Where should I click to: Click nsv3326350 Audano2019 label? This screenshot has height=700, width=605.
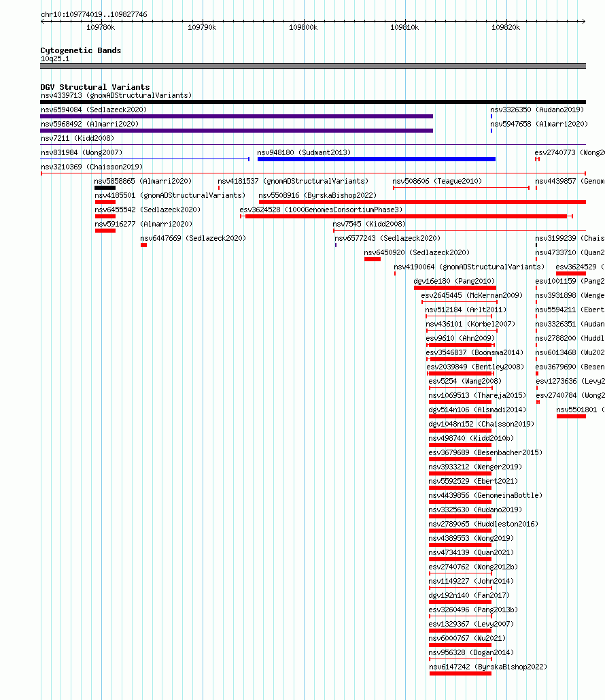[x=537, y=110]
